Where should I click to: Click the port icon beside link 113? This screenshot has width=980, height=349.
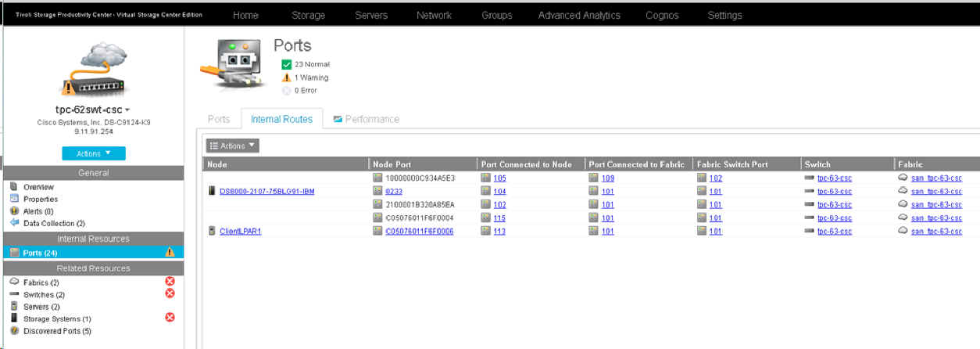click(x=485, y=231)
